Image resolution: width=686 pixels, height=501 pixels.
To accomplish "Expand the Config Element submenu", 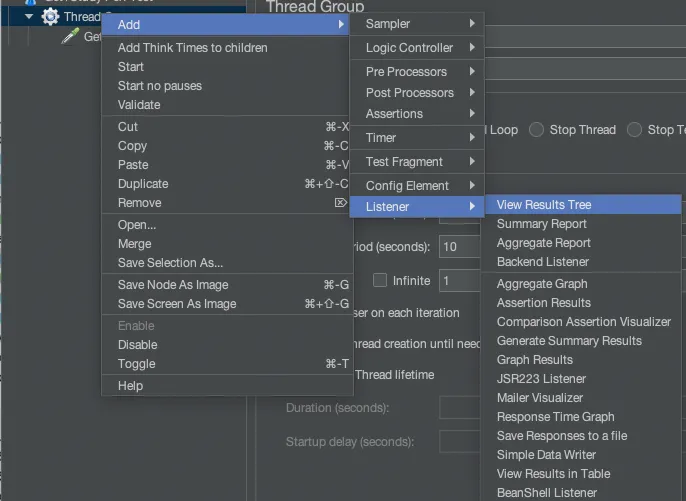I will point(416,186).
